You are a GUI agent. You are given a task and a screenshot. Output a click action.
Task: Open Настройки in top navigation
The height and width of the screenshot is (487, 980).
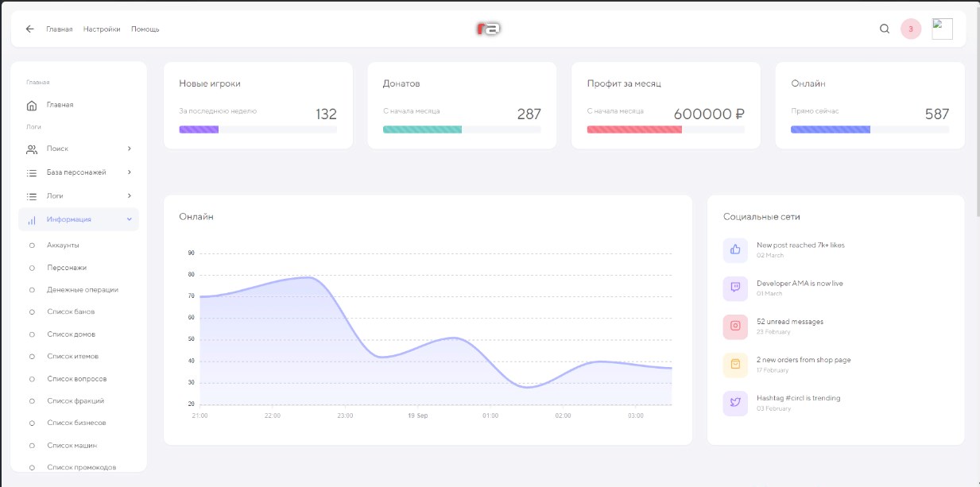tap(102, 29)
